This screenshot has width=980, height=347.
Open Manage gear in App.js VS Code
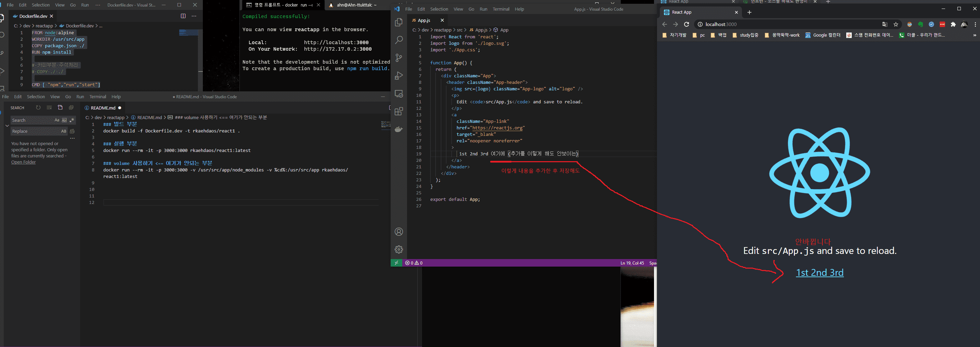click(399, 249)
